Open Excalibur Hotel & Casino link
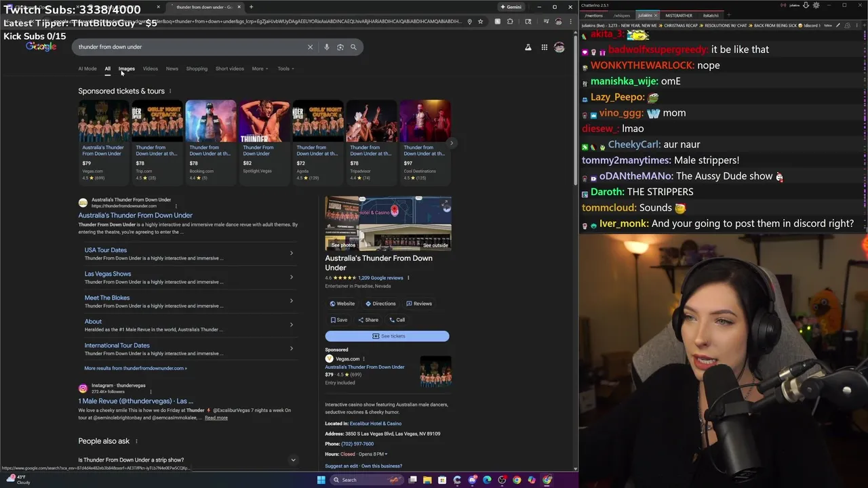 click(x=376, y=424)
